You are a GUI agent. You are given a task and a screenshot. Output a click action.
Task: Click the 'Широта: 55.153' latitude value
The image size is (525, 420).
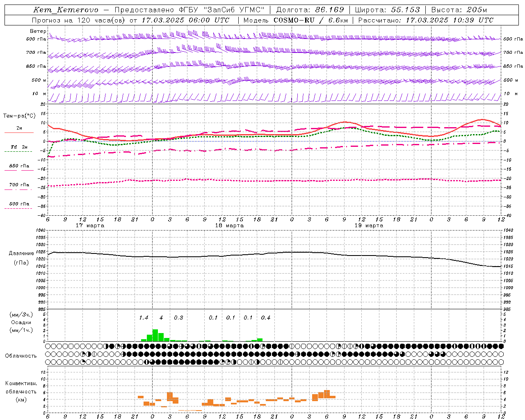(x=387, y=10)
